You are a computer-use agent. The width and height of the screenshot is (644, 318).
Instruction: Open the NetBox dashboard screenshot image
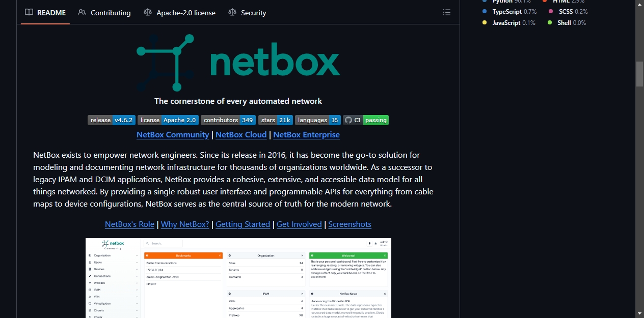238,278
